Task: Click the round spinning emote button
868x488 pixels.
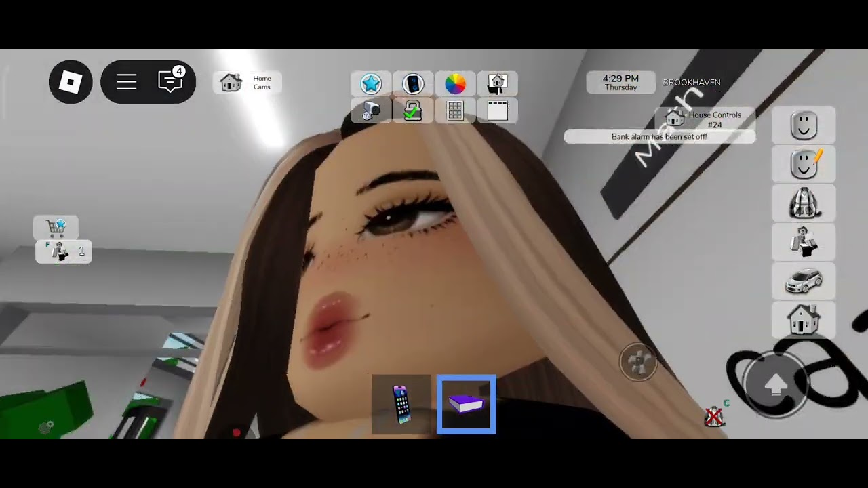Action: [x=638, y=362]
